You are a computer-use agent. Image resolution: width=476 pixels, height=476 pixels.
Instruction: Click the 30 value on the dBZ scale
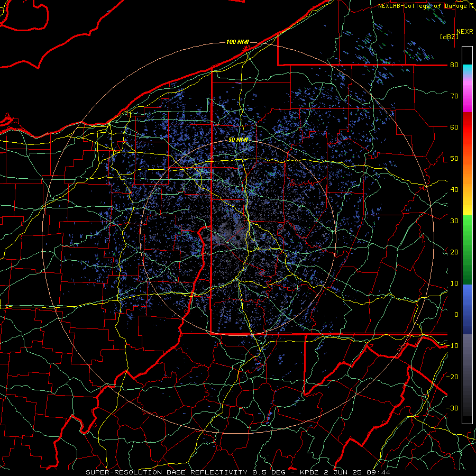click(x=454, y=221)
